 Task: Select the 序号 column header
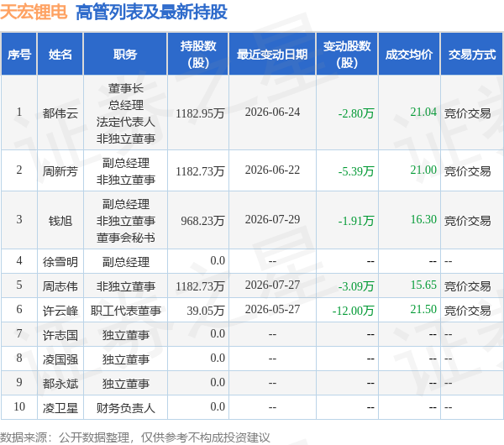(x=19, y=55)
